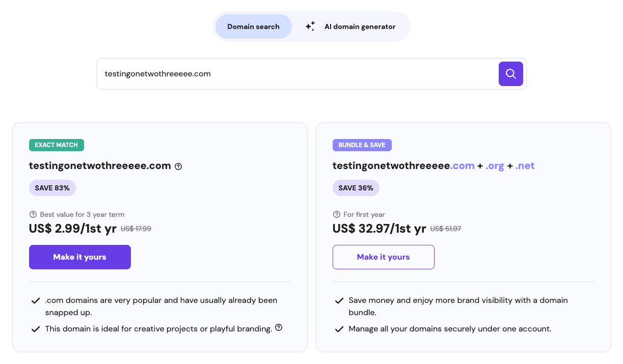The image size is (623, 364).
Task: Click 'Make it yours' on the exact match card
Action: point(79,257)
